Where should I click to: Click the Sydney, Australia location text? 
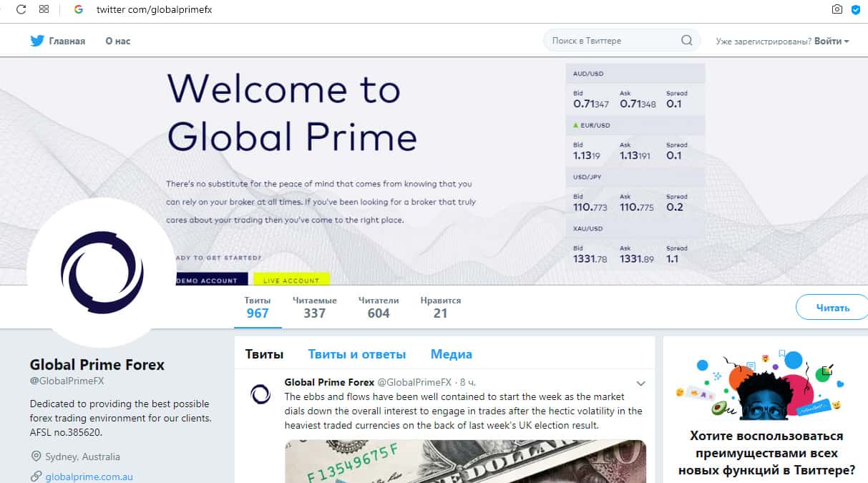[82, 457]
